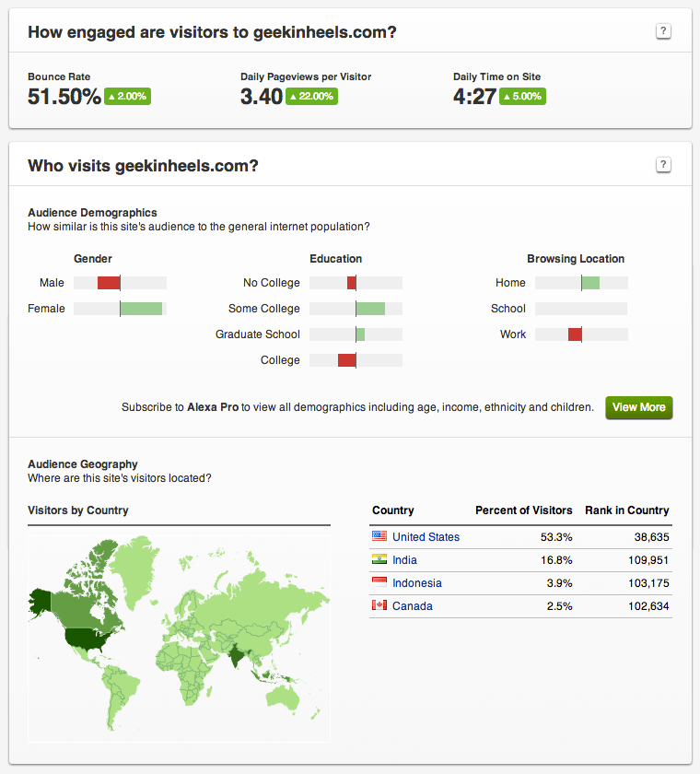
Task: Click the 3.40 daily pageviews value
Action: click(x=262, y=96)
